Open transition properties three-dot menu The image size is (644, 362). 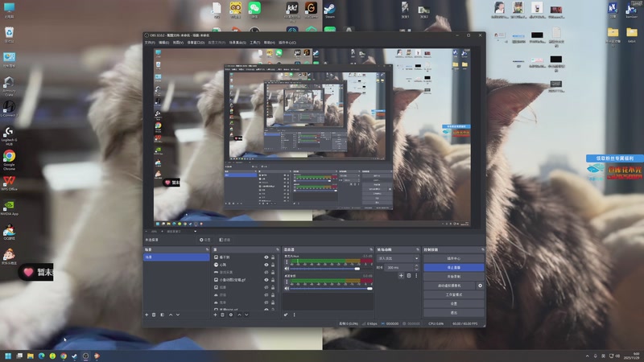(416, 276)
